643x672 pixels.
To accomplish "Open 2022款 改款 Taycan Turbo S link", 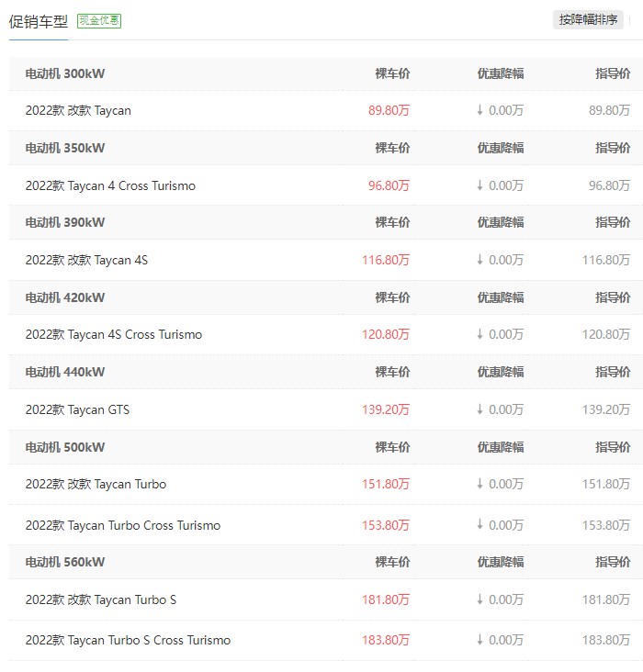I will point(101,599).
